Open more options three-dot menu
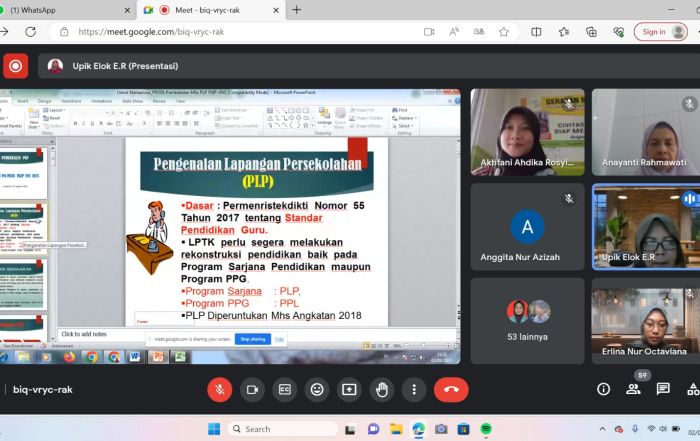700x441 pixels. point(412,389)
